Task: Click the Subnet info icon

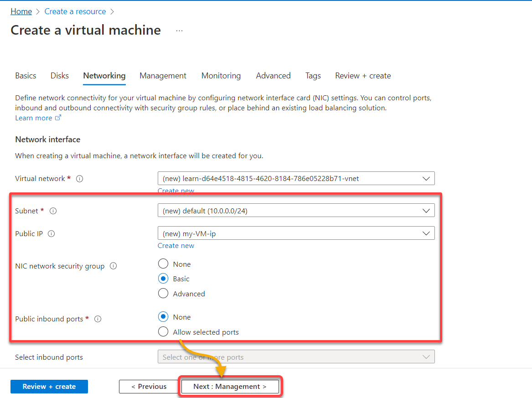Action: point(53,211)
